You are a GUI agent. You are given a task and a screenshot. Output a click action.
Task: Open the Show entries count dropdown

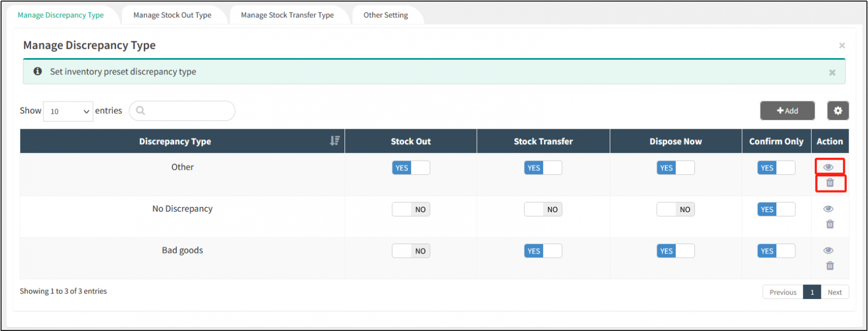point(68,111)
